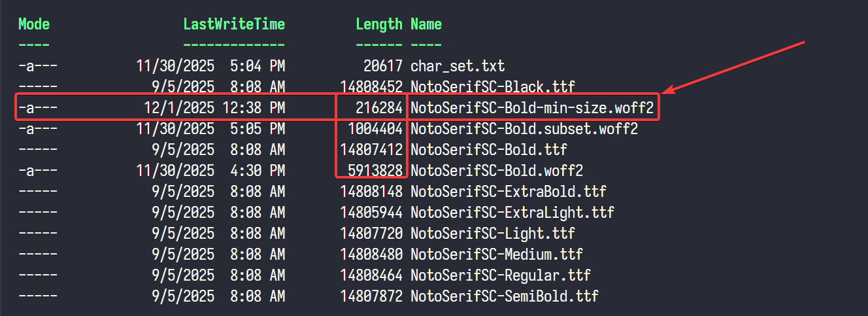This screenshot has width=868, height=316.
Task: Click the NotoSerifSC-SemiBold.ttf file name
Action: [x=505, y=296]
